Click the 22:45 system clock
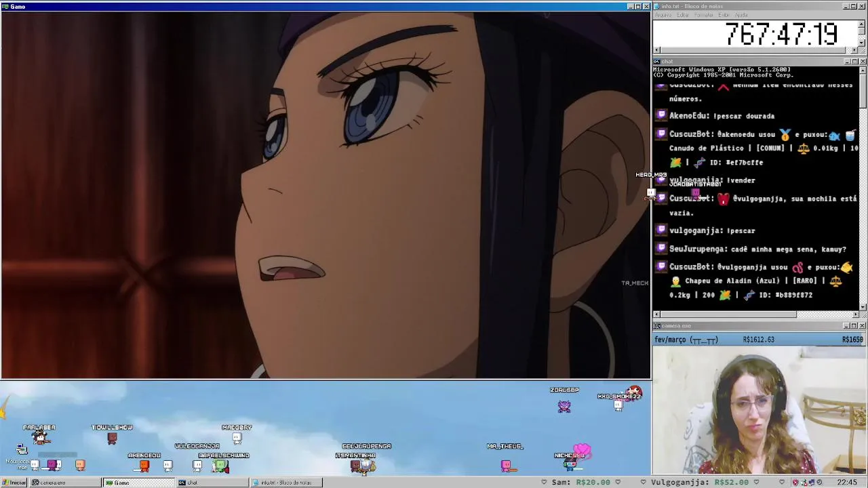The image size is (868, 488). point(847,483)
